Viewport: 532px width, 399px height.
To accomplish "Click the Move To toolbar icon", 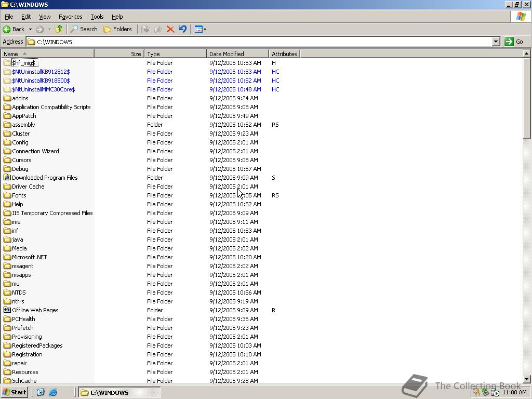I will coord(145,29).
